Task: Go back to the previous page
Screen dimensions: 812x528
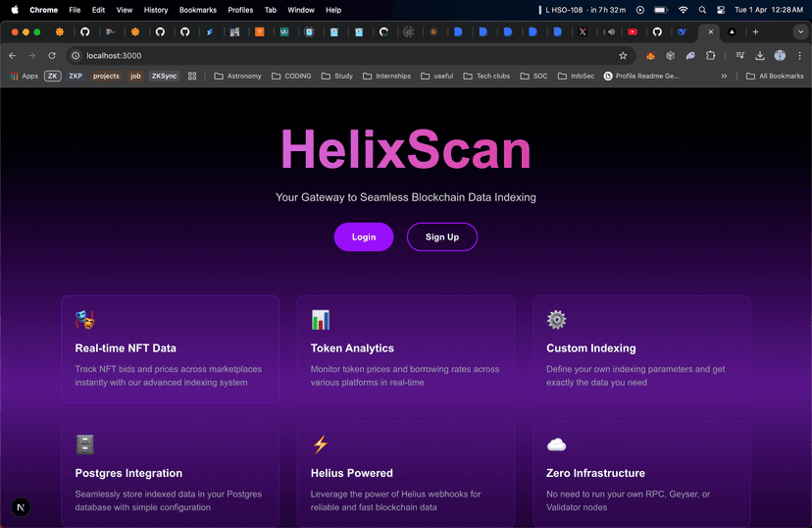Action: (x=13, y=55)
